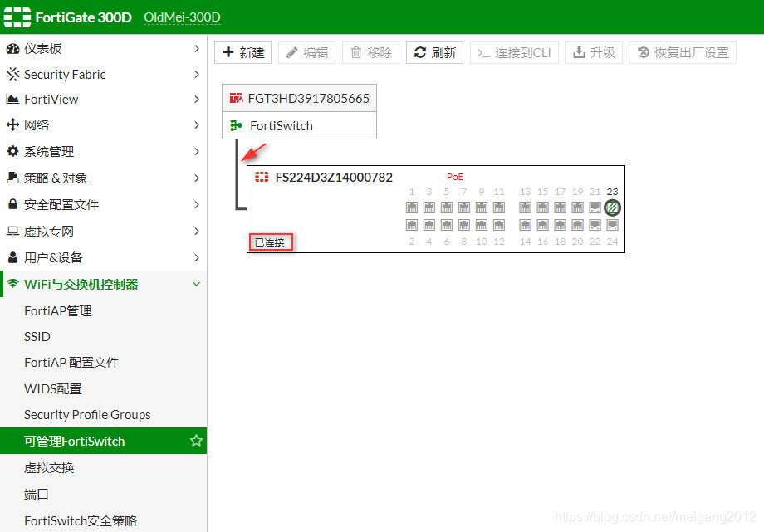Click the red switch icon beside FS224D3Z14000782
This screenshot has height=532, width=764.
(x=262, y=177)
